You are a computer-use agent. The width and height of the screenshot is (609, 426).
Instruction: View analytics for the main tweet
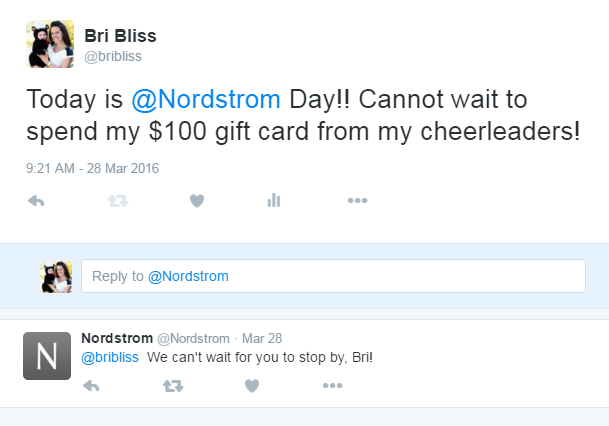[x=274, y=201]
